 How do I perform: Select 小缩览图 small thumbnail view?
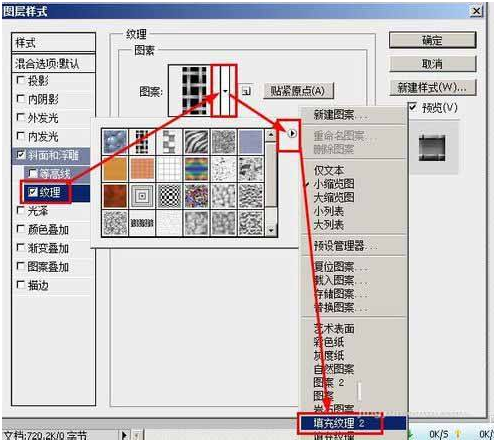click(353, 184)
